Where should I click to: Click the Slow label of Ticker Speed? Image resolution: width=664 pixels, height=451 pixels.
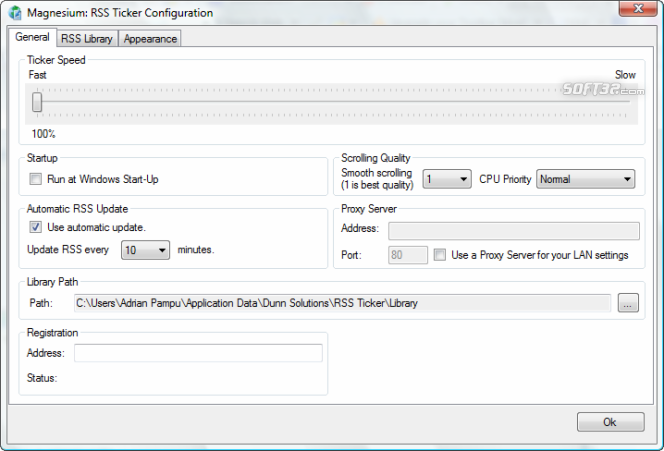[x=625, y=75]
